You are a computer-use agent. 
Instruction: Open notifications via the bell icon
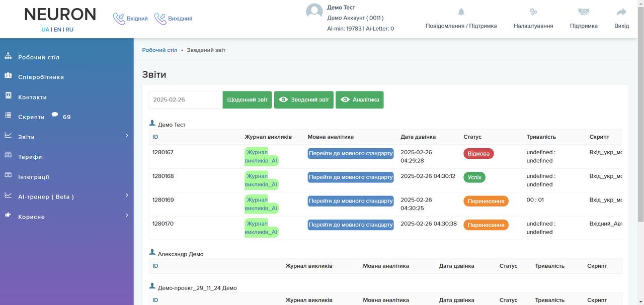(x=461, y=12)
